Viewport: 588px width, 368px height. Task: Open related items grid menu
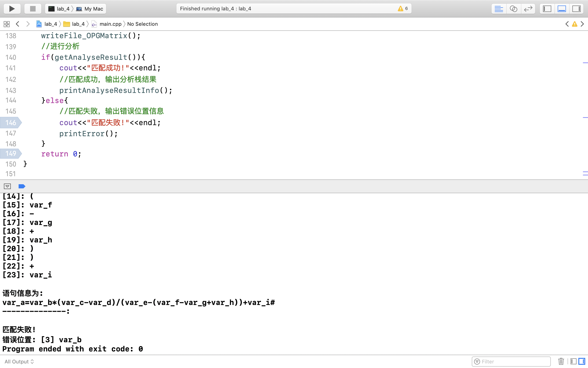tap(7, 24)
